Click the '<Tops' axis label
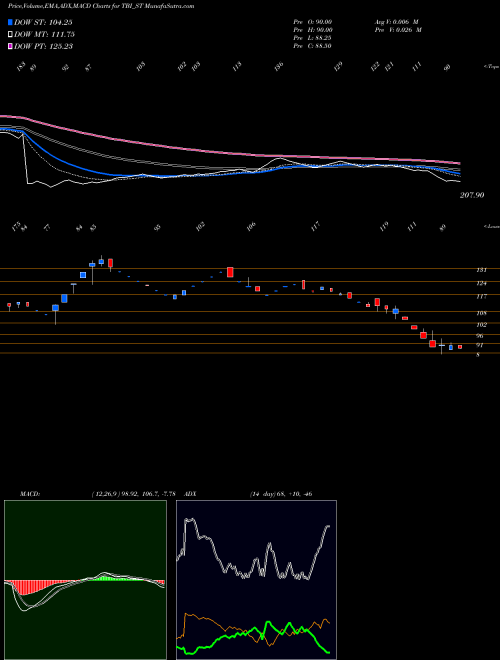Screen dimensions: 500x660 tap(491, 67)
